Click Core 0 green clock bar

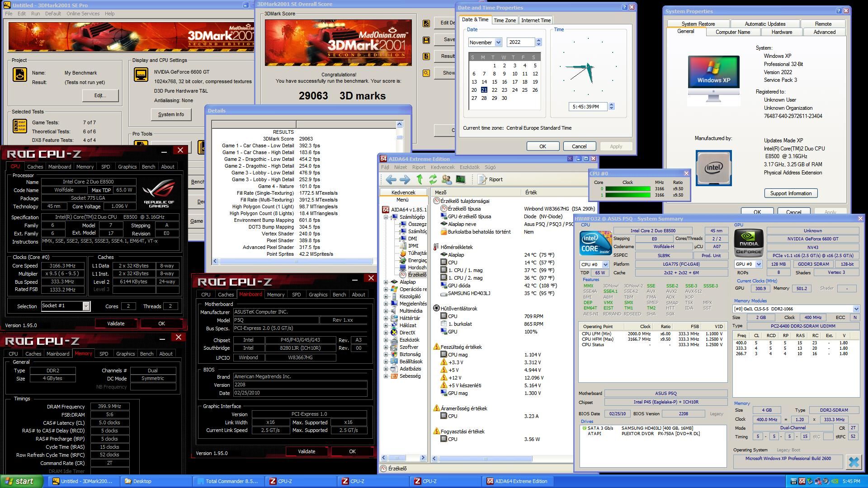click(627, 189)
